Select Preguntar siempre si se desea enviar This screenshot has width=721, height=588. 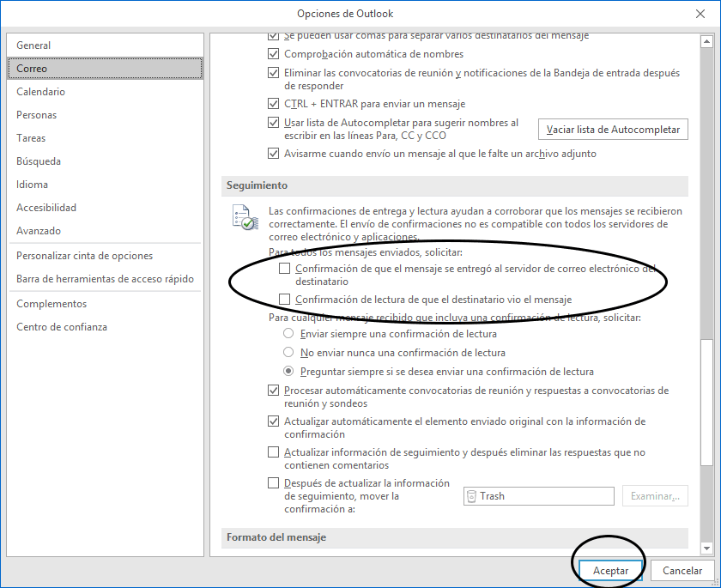pos(288,371)
